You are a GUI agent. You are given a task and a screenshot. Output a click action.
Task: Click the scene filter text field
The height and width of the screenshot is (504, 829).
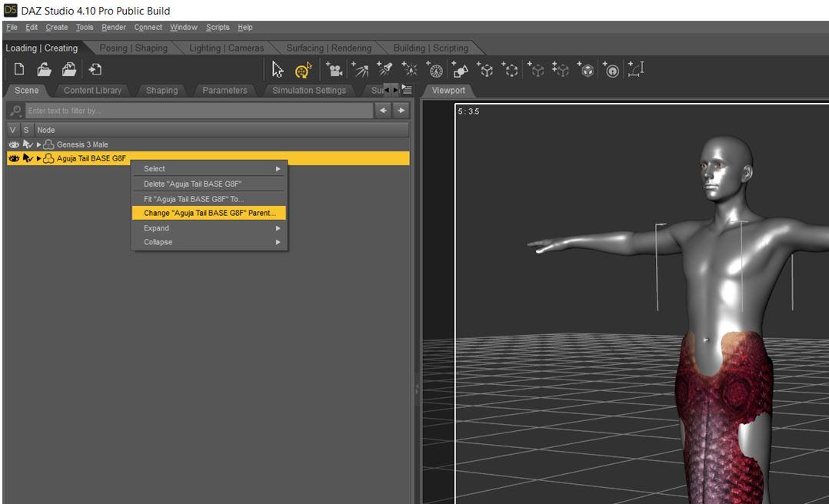point(198,111)
